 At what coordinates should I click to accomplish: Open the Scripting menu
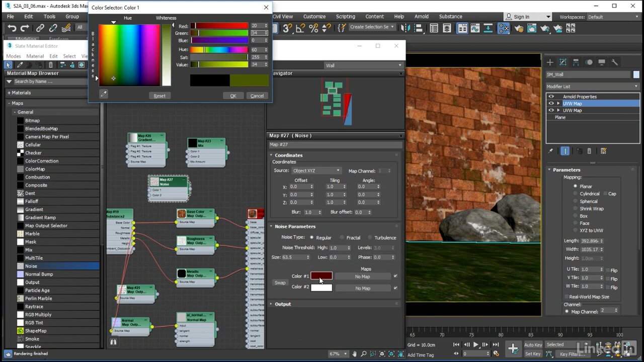(345, 17)
